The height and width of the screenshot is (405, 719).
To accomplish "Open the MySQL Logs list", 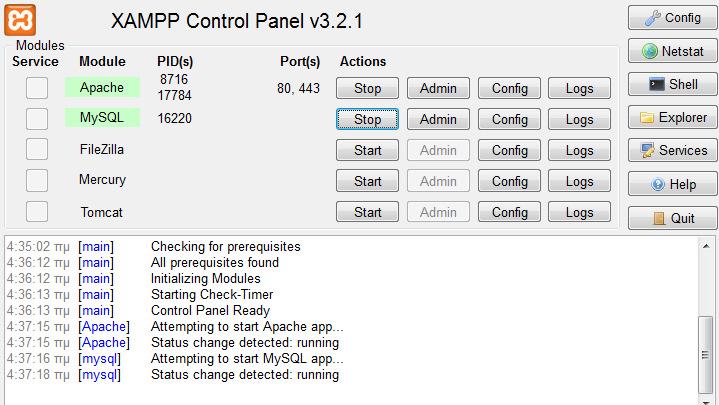I will click(580, 119).
